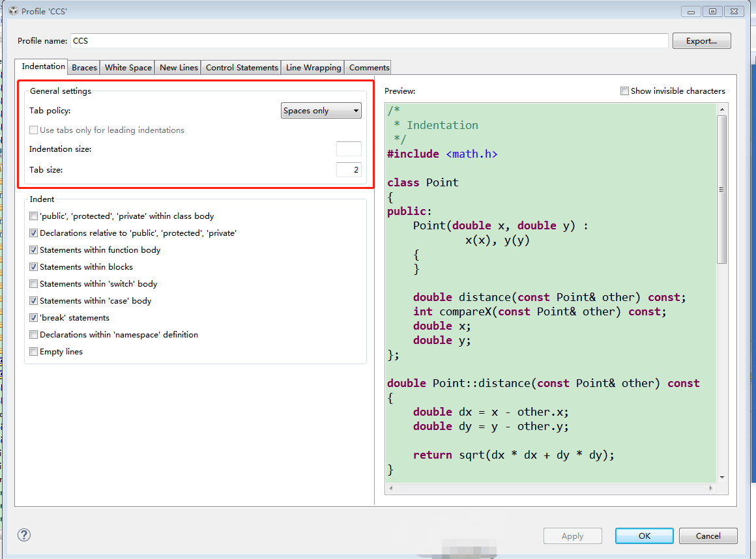Viewport: 756px width, 559px height.
Task: Check 'Use tabs only for leading indentations'
Action: [33, 130]
